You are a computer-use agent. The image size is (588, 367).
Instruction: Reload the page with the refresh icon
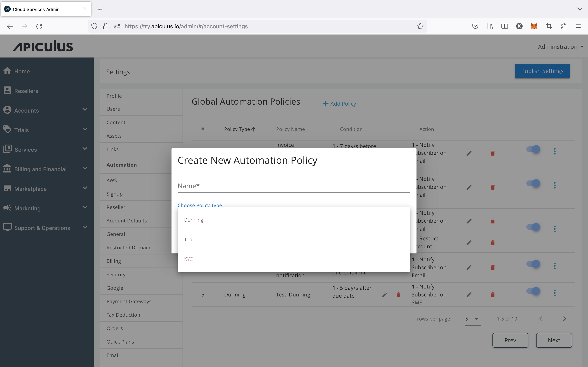[39, 26]
